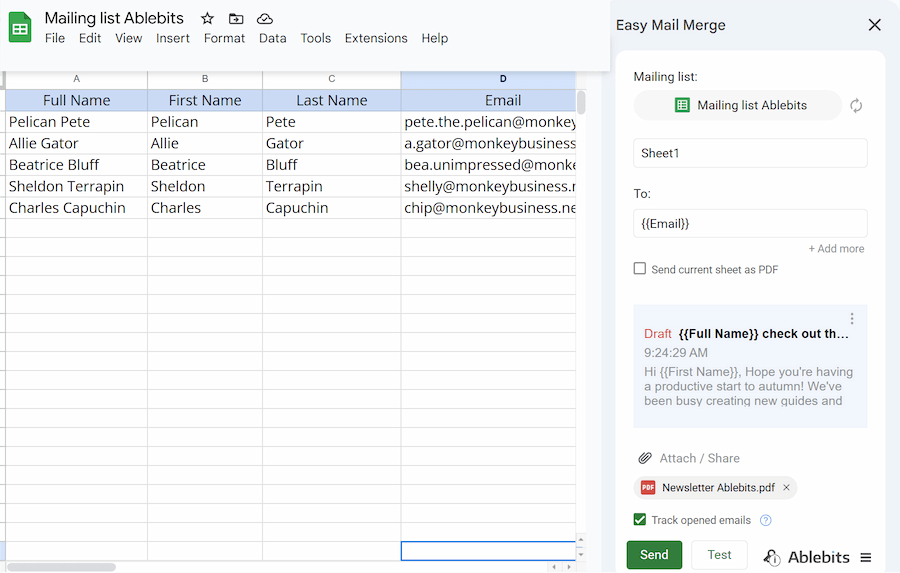This screenshot has height=573, width=900.
Task: Click the To field containing {{Email}}
Action: click(x=750, y=223)
